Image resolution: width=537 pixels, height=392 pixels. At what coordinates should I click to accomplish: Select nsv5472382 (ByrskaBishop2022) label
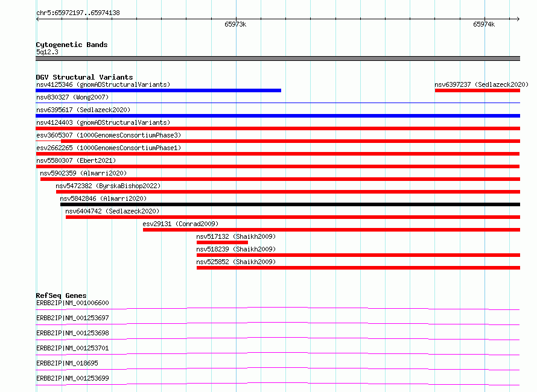(108, 186)
